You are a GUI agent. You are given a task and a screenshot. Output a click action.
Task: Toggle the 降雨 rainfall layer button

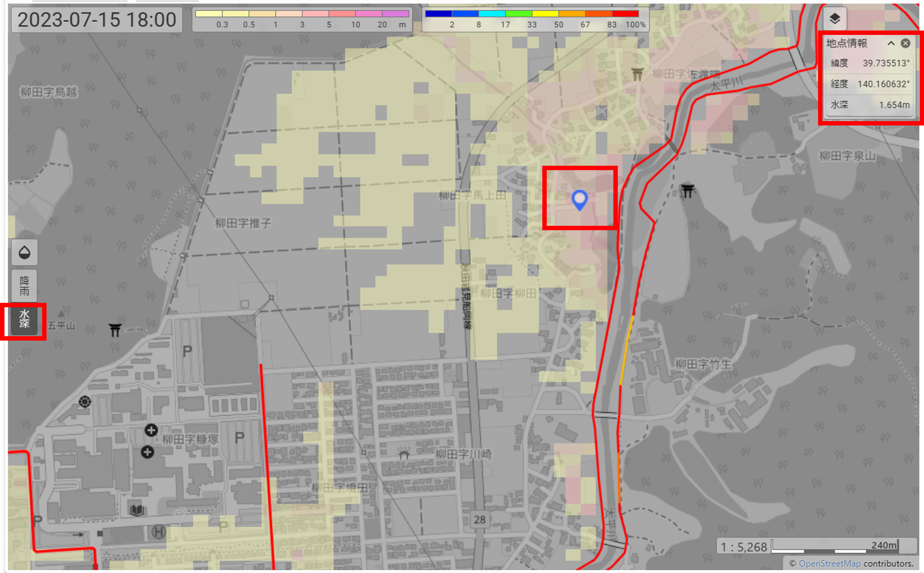(24, 286)
